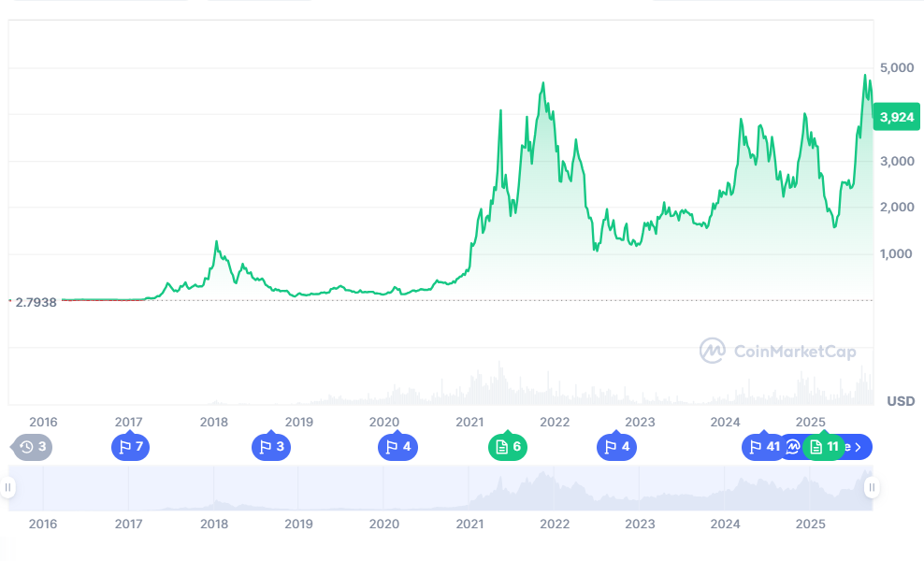
Task: Click the 3,924 current price label
Action: click(896, 117)
